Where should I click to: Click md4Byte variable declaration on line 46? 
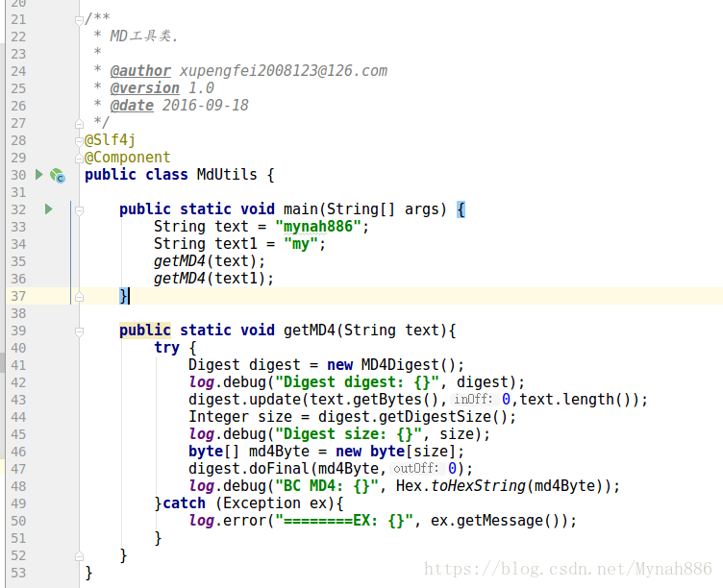click(279, 452)
